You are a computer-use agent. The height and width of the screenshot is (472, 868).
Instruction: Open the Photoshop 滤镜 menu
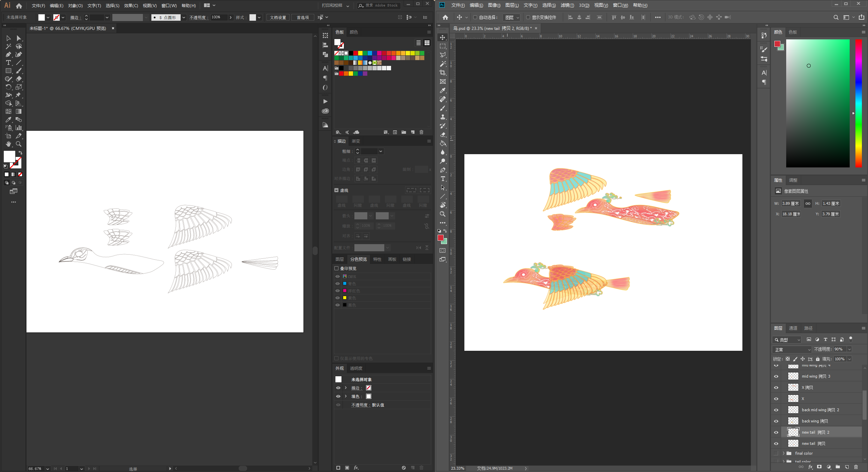[x=567, y=5]
